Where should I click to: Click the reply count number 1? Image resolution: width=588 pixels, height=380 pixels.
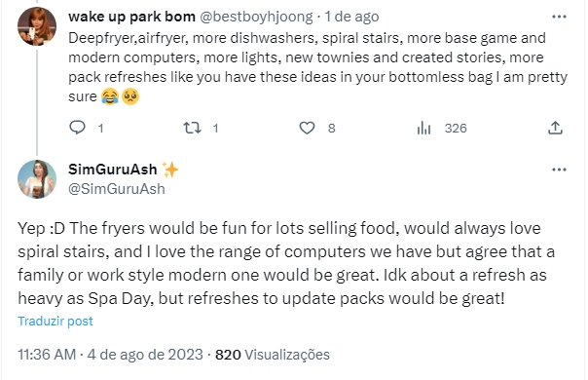100,129
